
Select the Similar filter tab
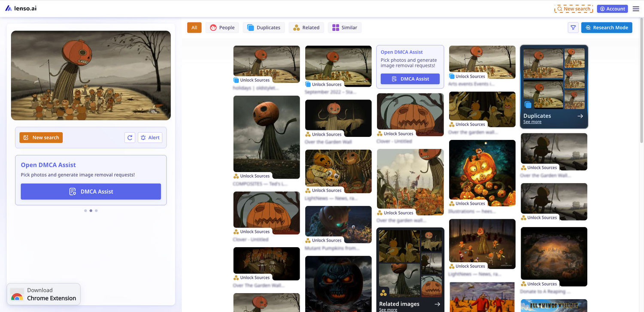[x=344, y=27]
